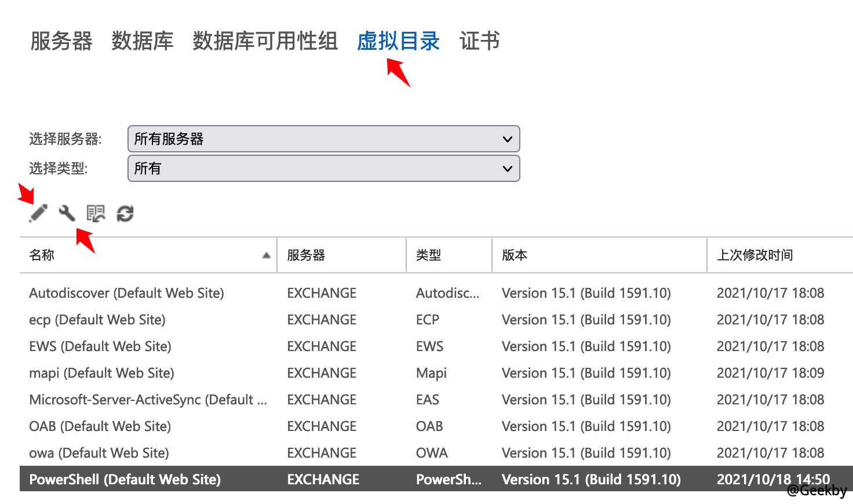Refresh the list using the refresh icon
Image resolution: width=853 pixels, height=504 pixels.
pyautogui.click(x=125, y=213)
